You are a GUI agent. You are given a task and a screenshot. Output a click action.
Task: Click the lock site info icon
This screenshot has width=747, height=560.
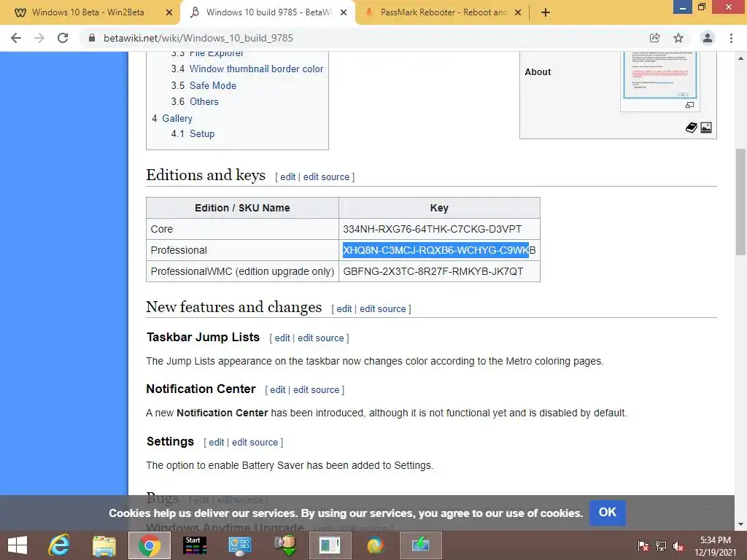pyautogui.click(x=92, y=38)
